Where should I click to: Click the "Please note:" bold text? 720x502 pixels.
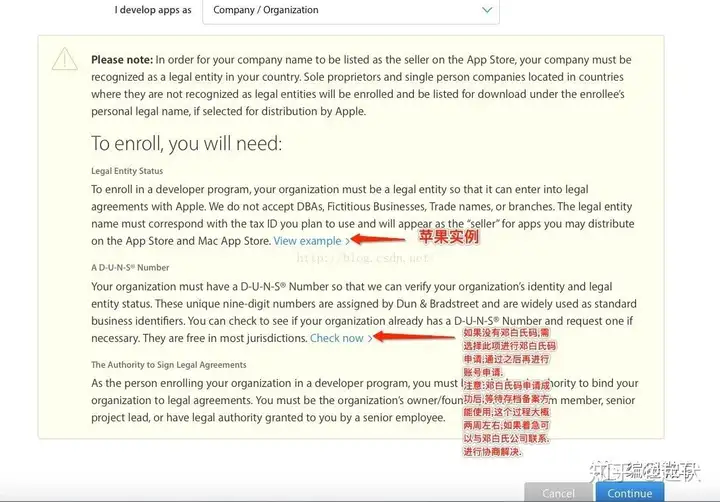(x=122, y=60)
